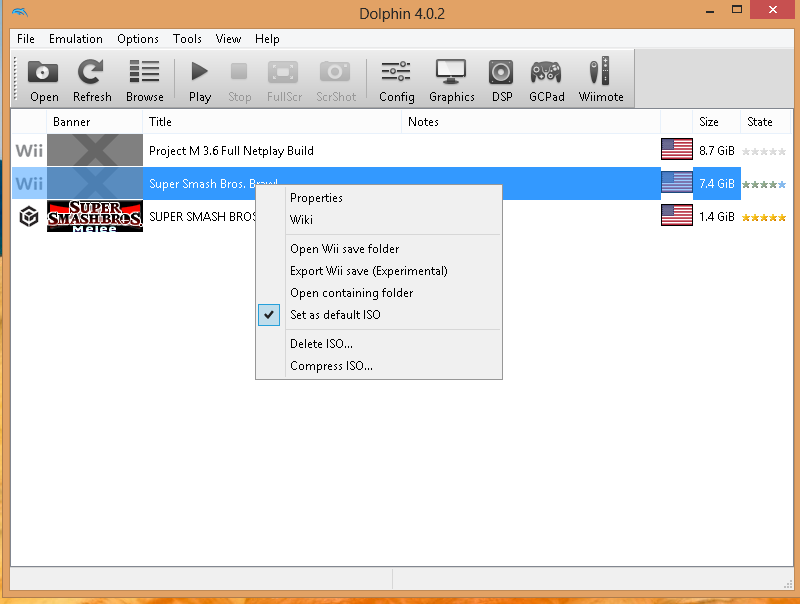Screen dimensions: 800x604
Task: Click the five-star rating of Melee
Action: 764,218
